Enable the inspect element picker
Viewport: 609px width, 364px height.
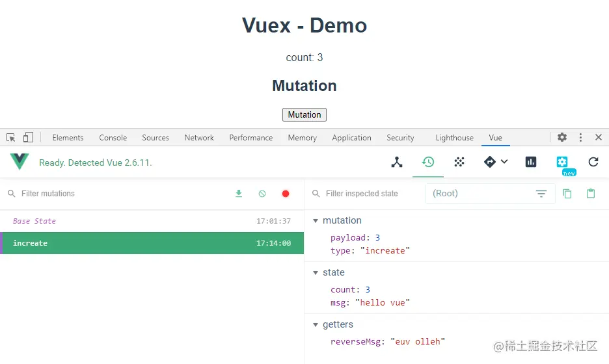[x=11, y=138]
